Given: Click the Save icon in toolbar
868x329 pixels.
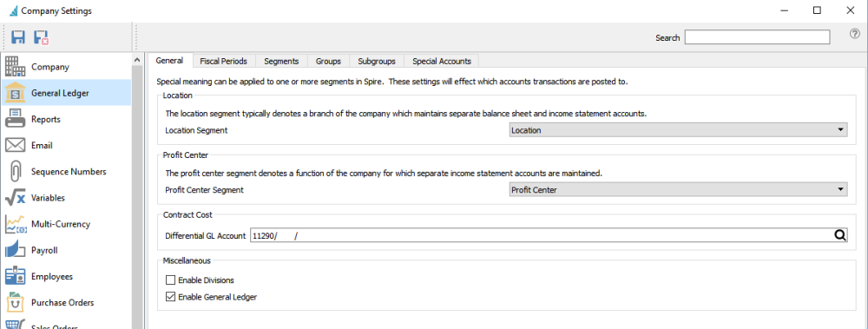Looking at the screenshot, I should coord(18,37).
